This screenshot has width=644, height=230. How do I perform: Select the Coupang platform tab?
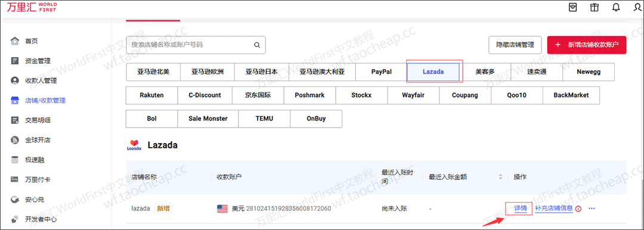point(465,95)
